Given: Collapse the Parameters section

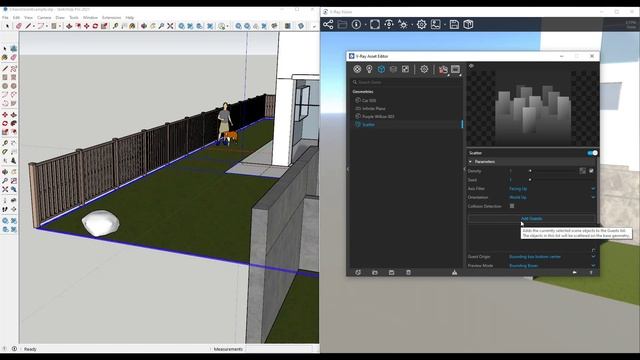Looking at the screenshot, I should (x=470, y=162).
